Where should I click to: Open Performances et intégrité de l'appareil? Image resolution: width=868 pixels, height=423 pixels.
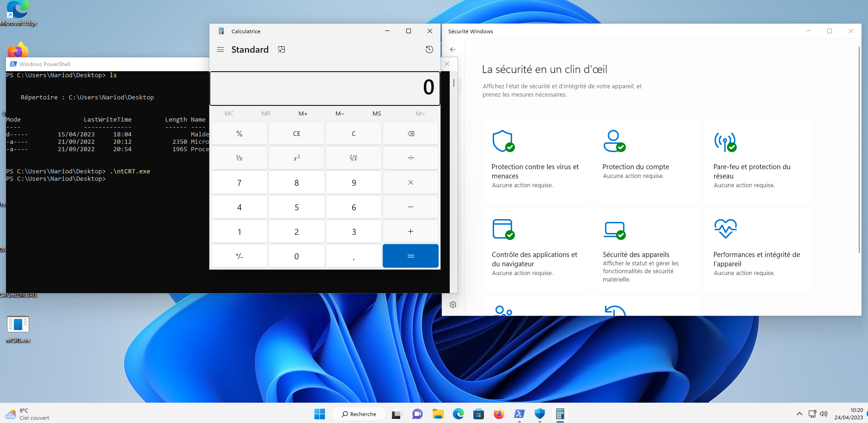pos(758,250)
